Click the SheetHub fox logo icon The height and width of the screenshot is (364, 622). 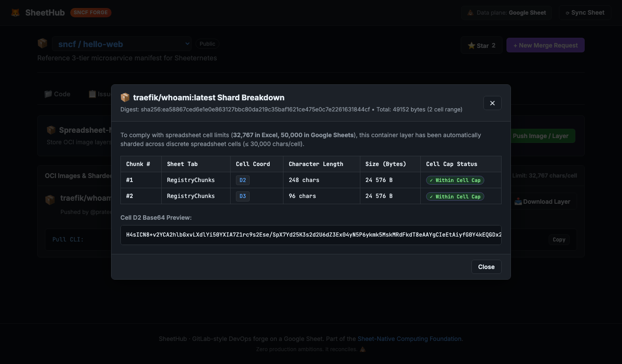click(15, 12)
